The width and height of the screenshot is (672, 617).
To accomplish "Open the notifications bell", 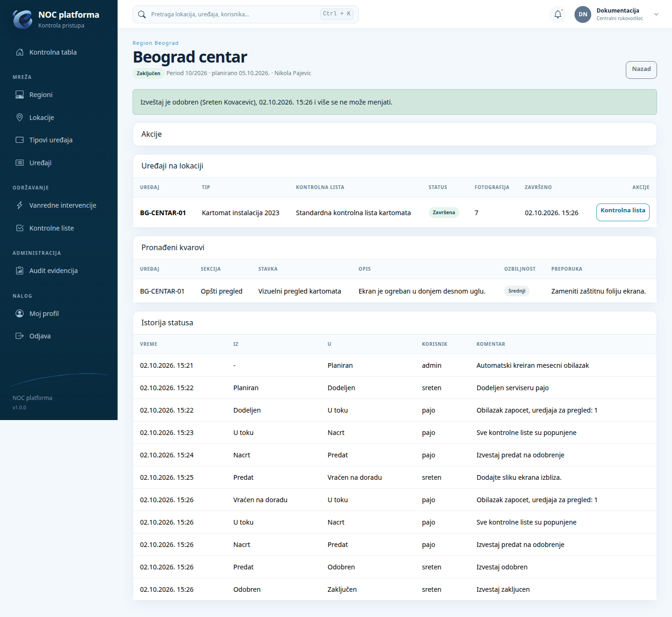I will click(558, 14).
